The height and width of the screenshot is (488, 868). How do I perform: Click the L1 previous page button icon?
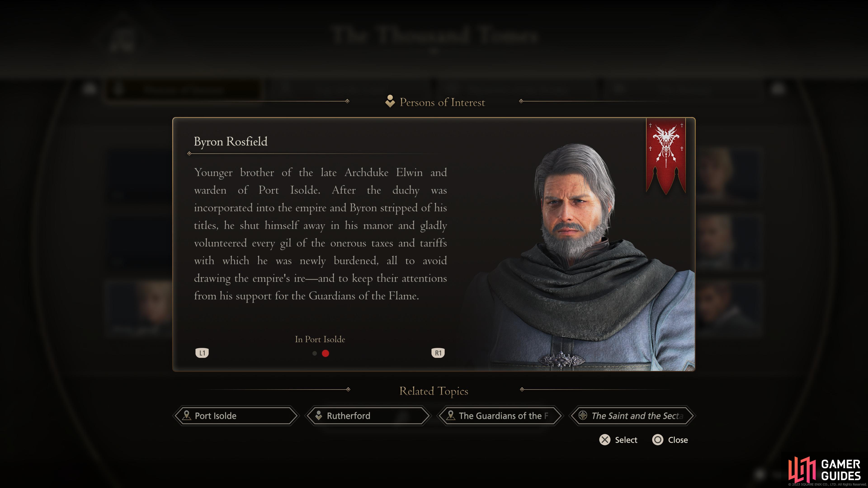[202, 353]
